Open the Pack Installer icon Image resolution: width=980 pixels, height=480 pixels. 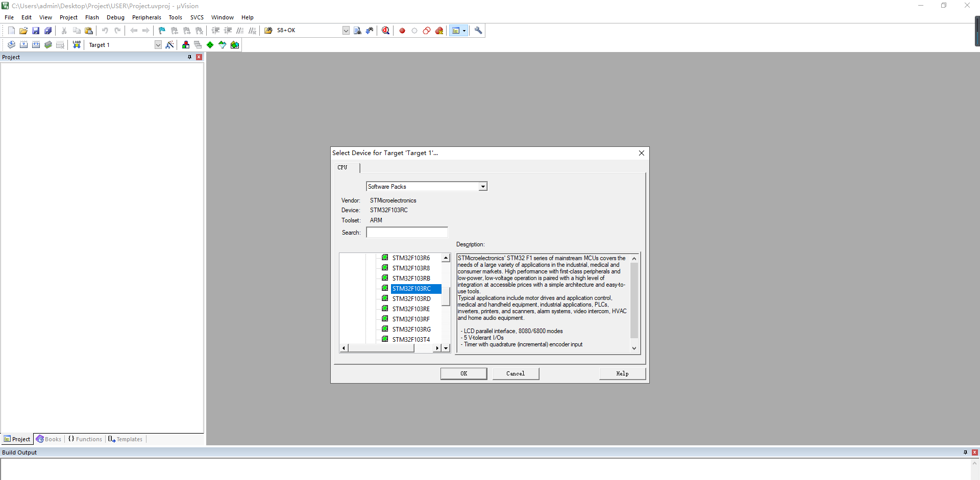tap(235, 45)
